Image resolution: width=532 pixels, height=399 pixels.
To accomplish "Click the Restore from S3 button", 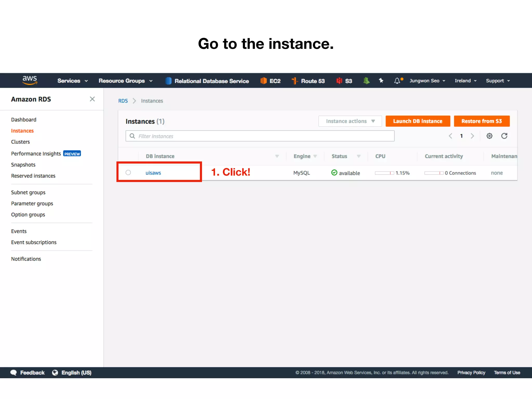I will (x=482, y=121).
